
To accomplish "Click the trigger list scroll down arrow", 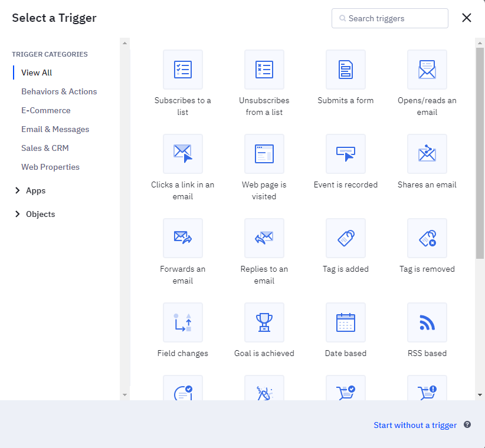I will coord(480,394).
